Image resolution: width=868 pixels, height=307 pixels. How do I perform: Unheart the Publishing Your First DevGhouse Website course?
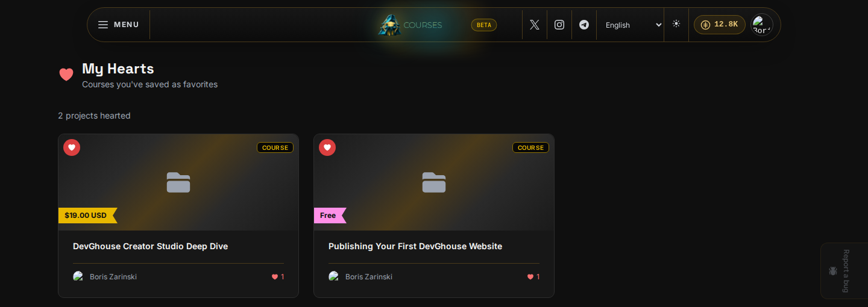point(327,147)
